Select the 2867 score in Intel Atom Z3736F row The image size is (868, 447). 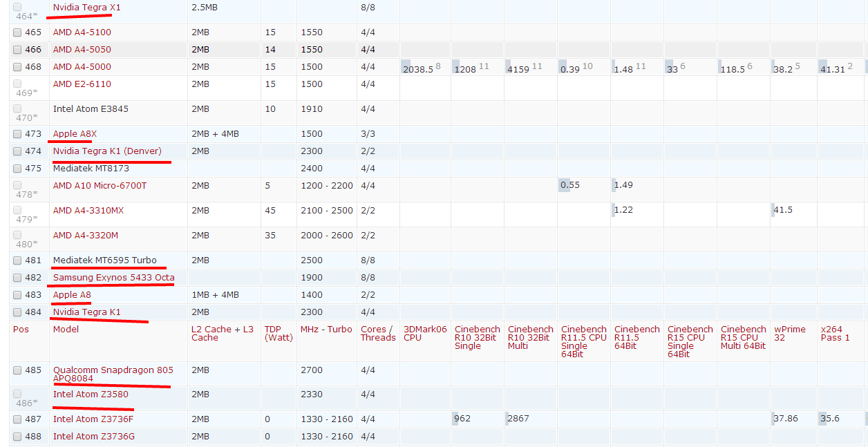coord(518,419)
